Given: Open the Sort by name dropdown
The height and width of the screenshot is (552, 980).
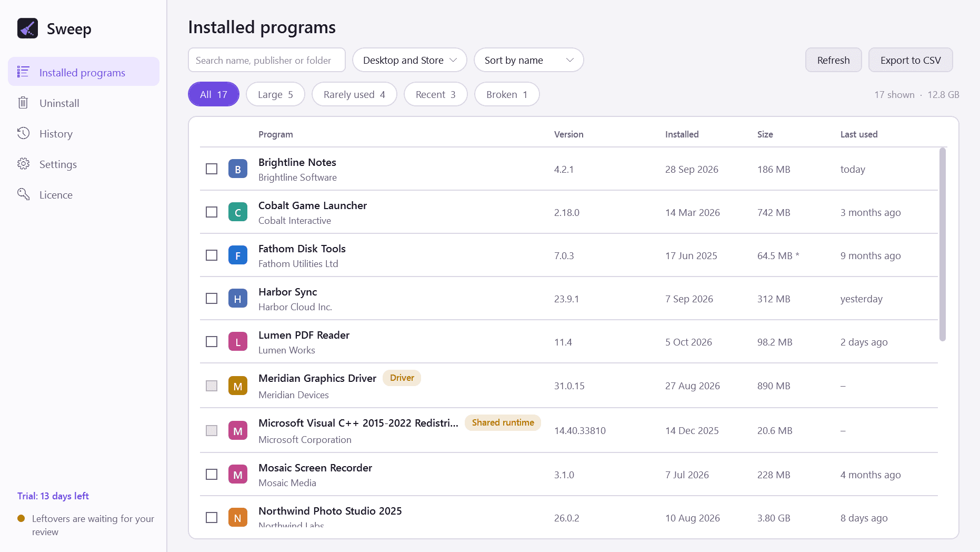Looking at the screenshot, I should click(x=529, y=60).
